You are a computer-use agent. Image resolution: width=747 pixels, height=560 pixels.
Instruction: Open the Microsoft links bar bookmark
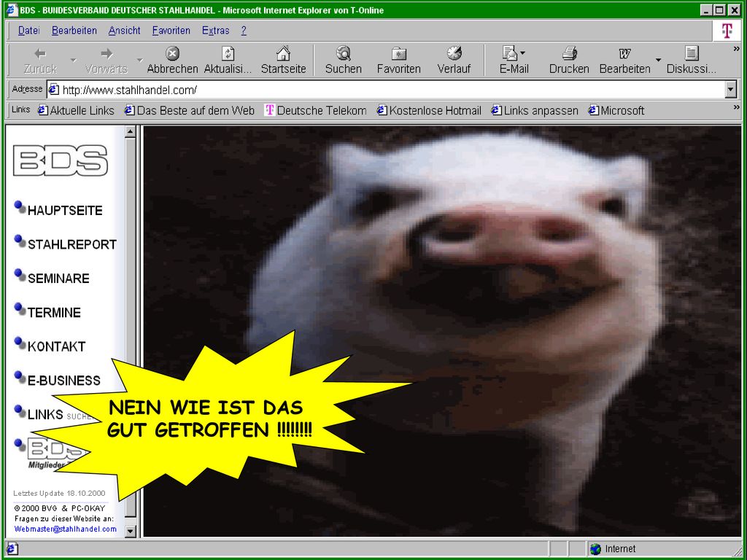pos(616,111)
